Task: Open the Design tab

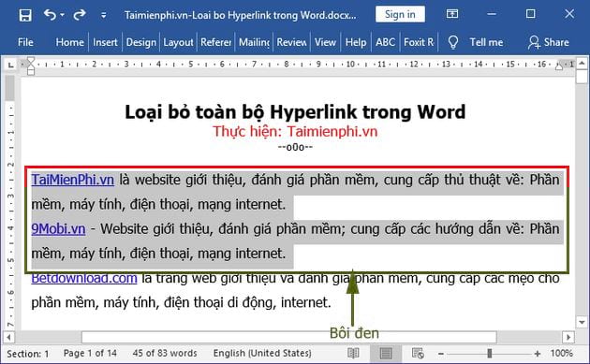Action: (141, 42)
